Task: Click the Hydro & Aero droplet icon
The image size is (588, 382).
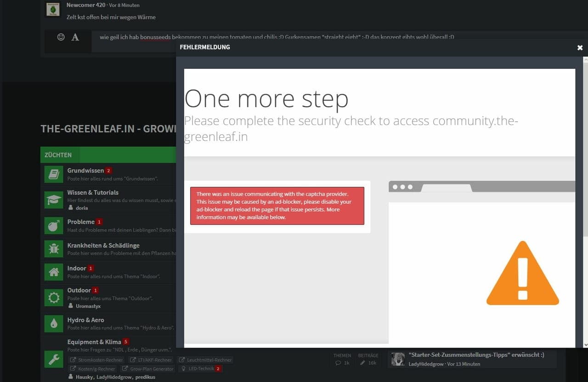Action: click(x=54, y=323)
